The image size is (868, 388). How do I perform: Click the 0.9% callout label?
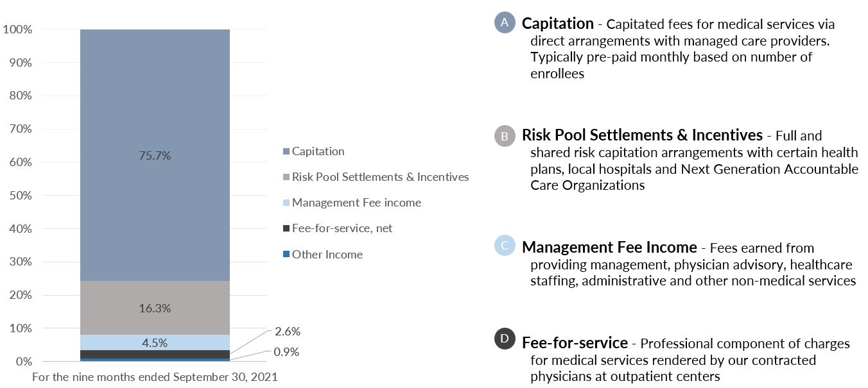[x=287, y=352]
